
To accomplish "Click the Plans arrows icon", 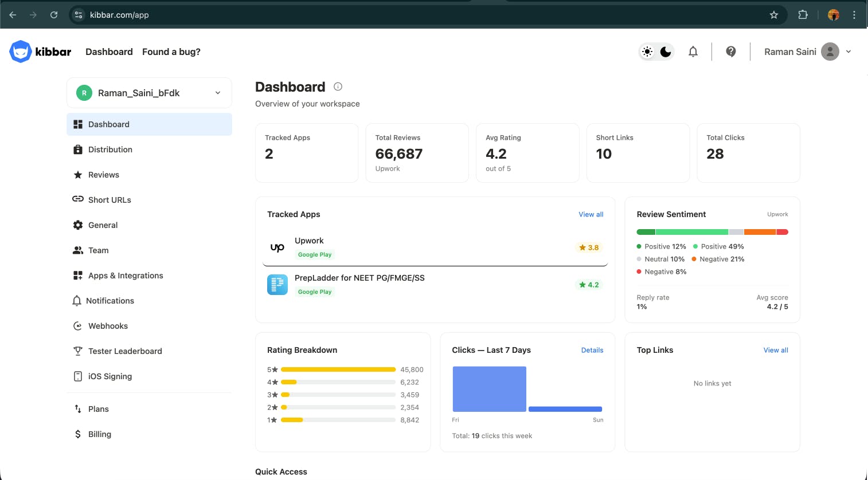I will click(78, 409).
